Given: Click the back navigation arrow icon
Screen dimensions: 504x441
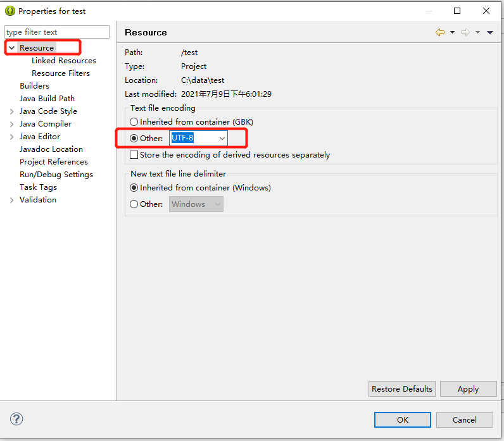Looking at the screenshot, I should [439, 32].
